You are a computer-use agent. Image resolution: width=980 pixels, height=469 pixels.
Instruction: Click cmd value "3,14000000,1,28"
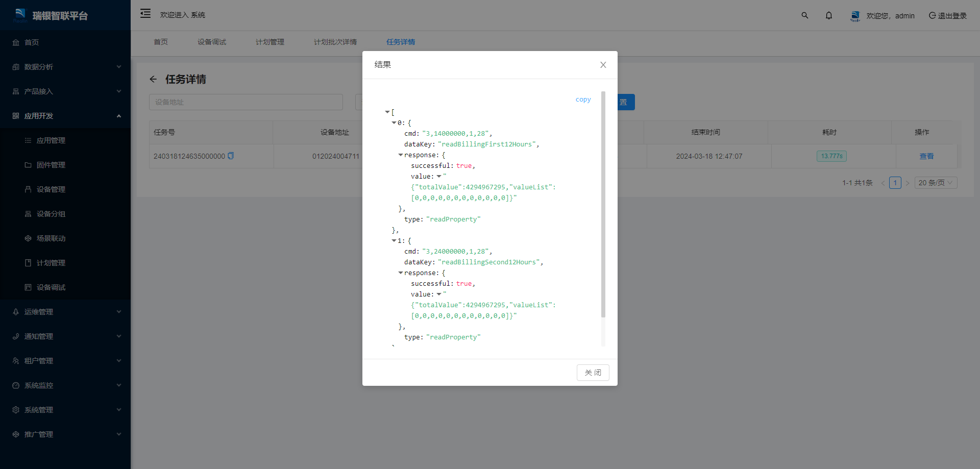pos(455,133)
